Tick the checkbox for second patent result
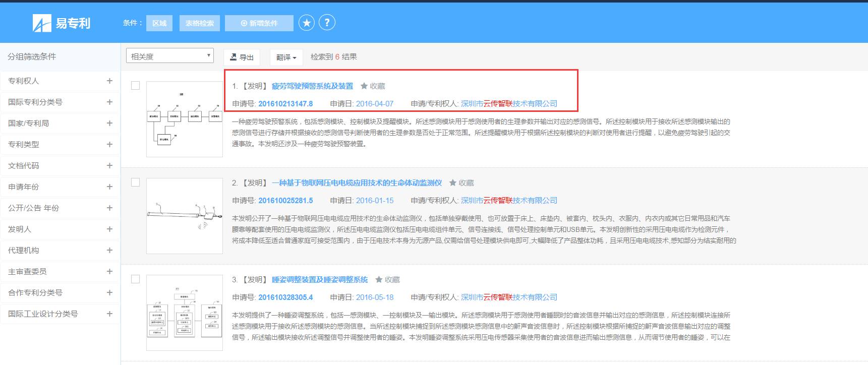 135,182
